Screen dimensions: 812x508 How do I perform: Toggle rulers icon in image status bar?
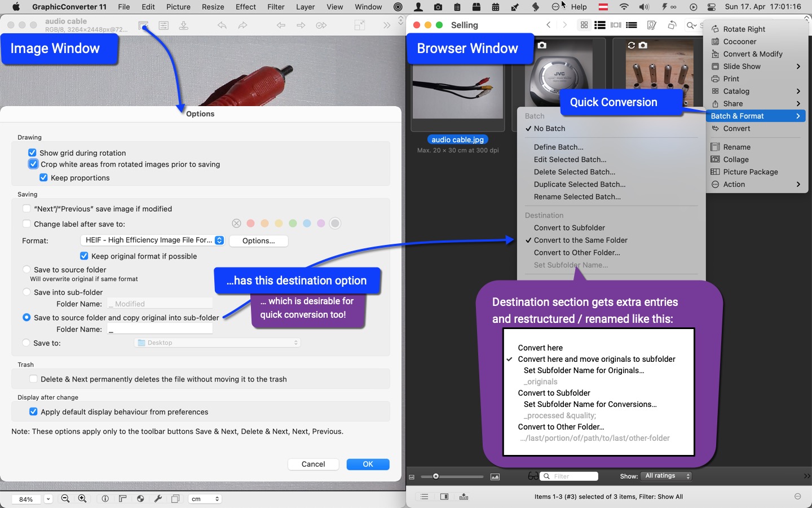tap(122, 498)
